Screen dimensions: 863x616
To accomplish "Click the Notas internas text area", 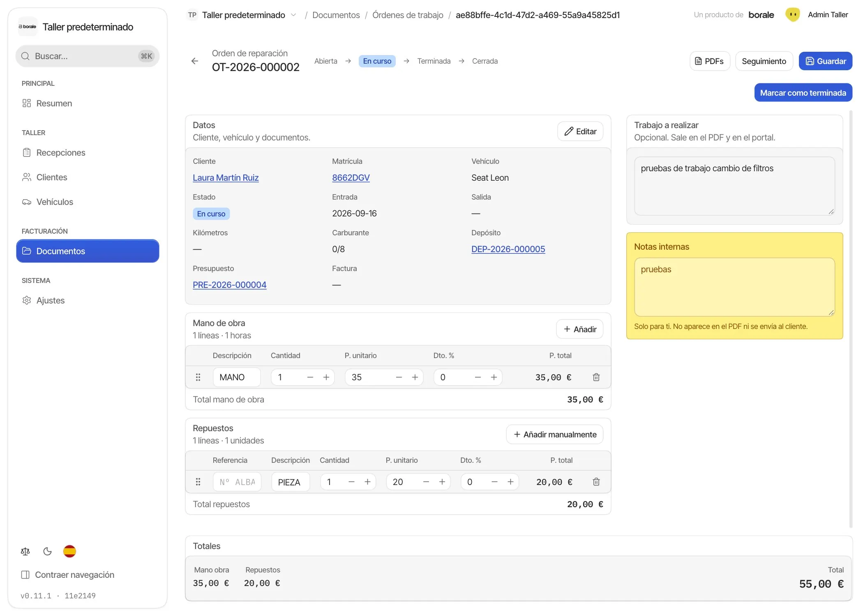I will (x=734, y=287).
